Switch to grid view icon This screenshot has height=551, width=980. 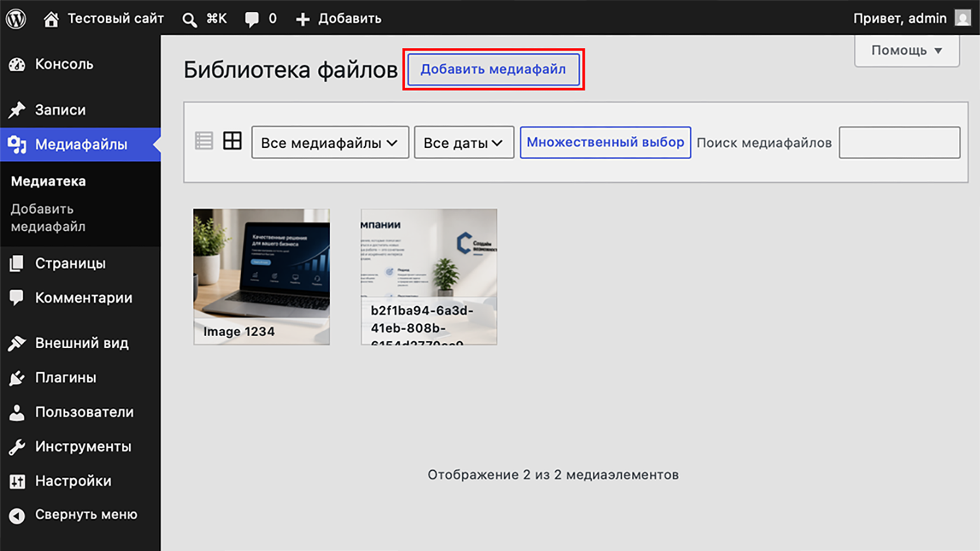232,141
